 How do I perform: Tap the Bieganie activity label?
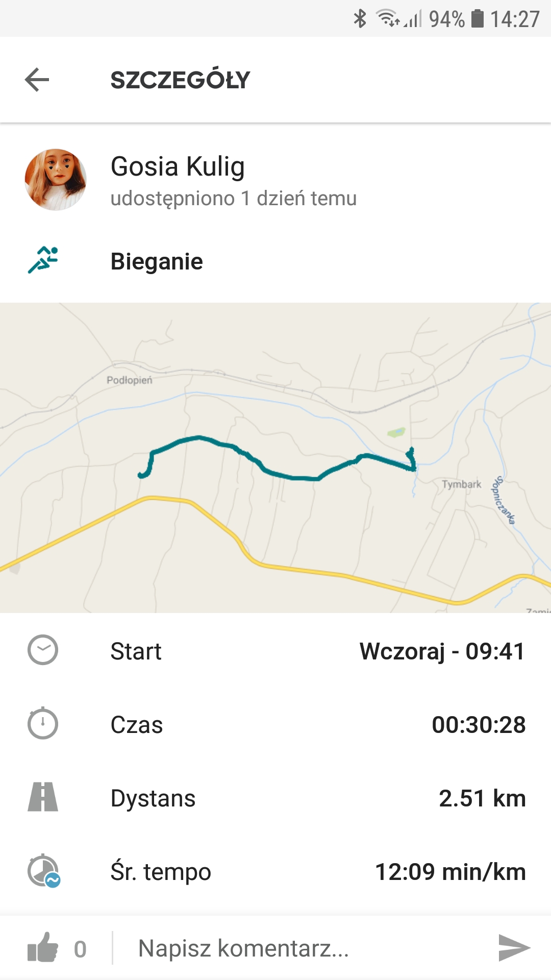click(157, 261)
